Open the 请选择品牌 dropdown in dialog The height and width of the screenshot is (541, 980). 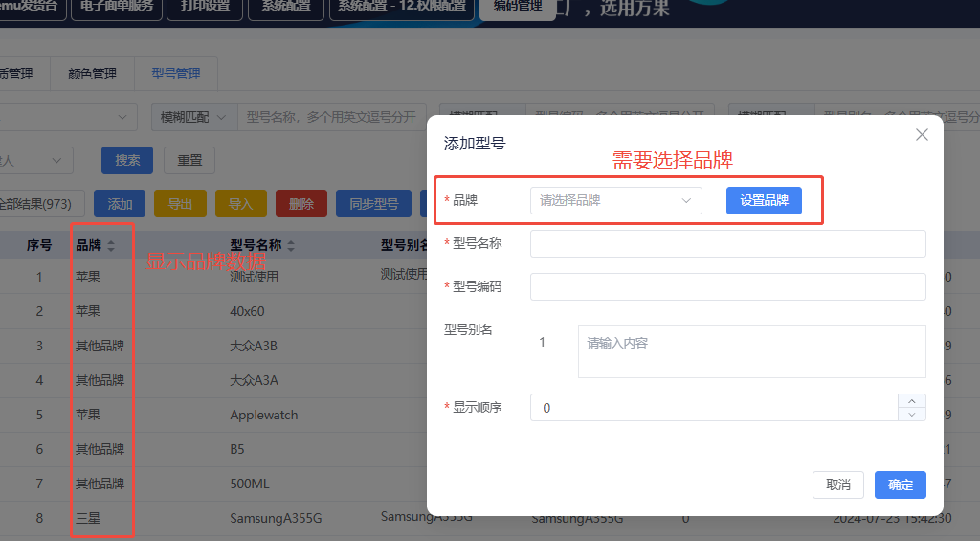[615, 201]
